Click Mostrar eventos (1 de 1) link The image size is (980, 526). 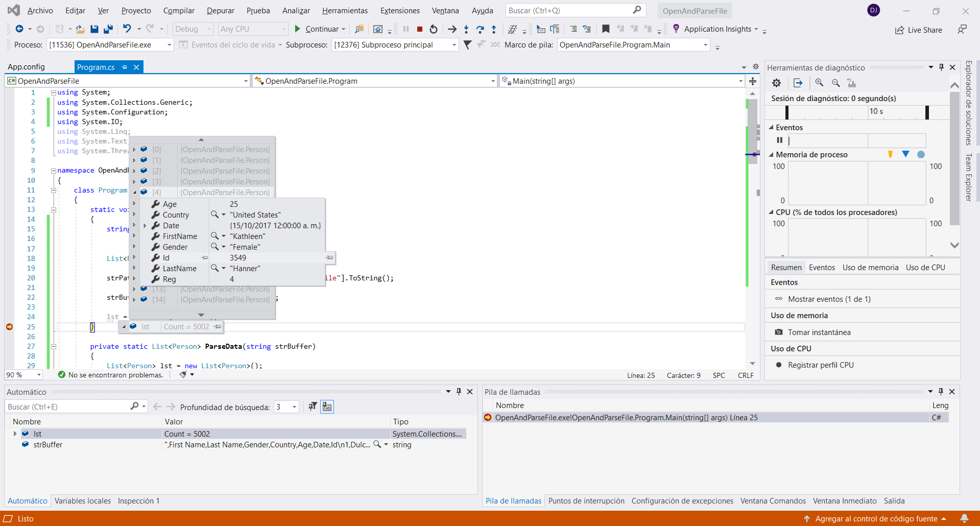829,299
